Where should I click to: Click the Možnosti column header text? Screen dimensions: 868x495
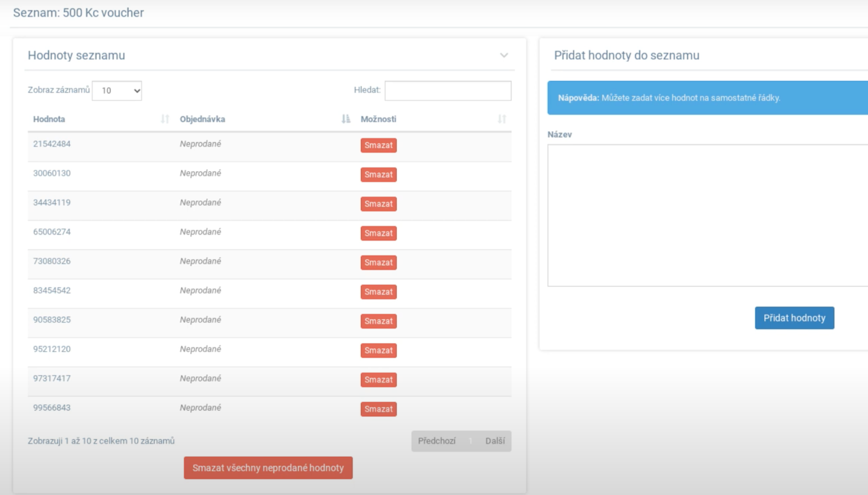click(x=378, y=119)
